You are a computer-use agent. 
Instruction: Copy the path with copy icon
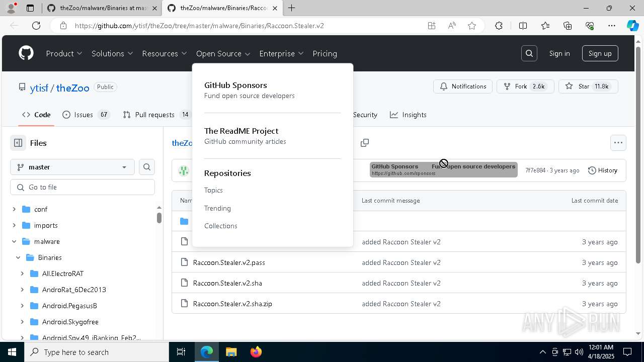(365, 143)
